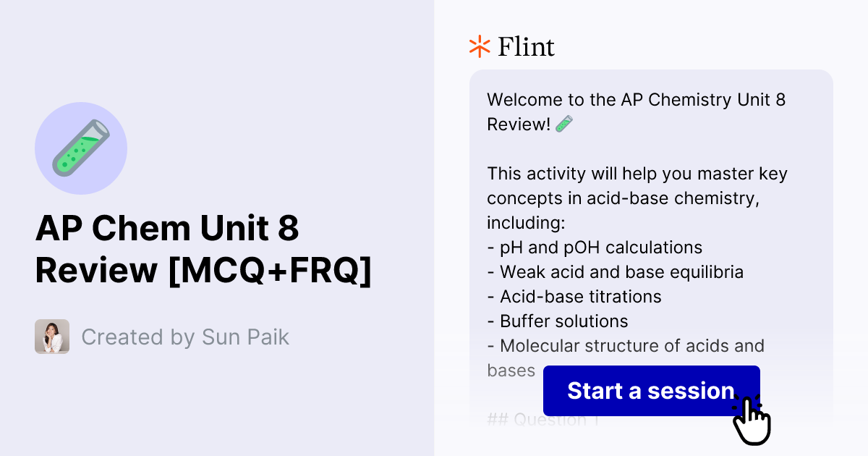
Task: Click the Flint header as a home tab
Action: 510,46
